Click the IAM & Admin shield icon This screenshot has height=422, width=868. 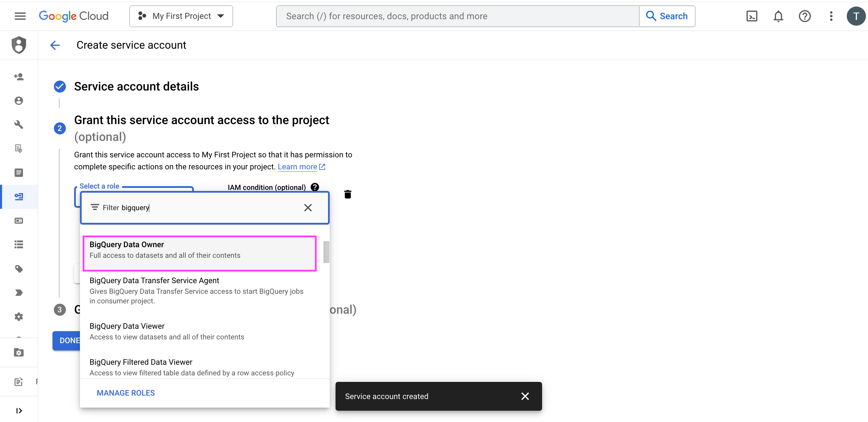pyautogui.click(x=19, y=45)
